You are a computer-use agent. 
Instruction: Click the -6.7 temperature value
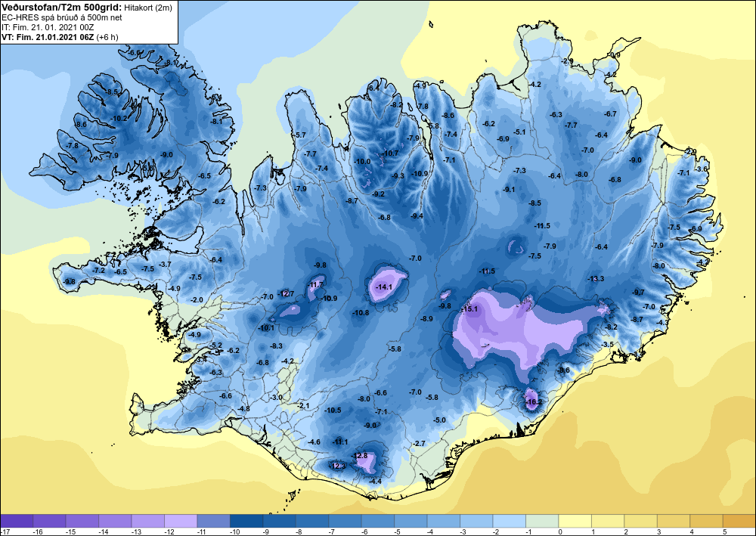[610, 113]
